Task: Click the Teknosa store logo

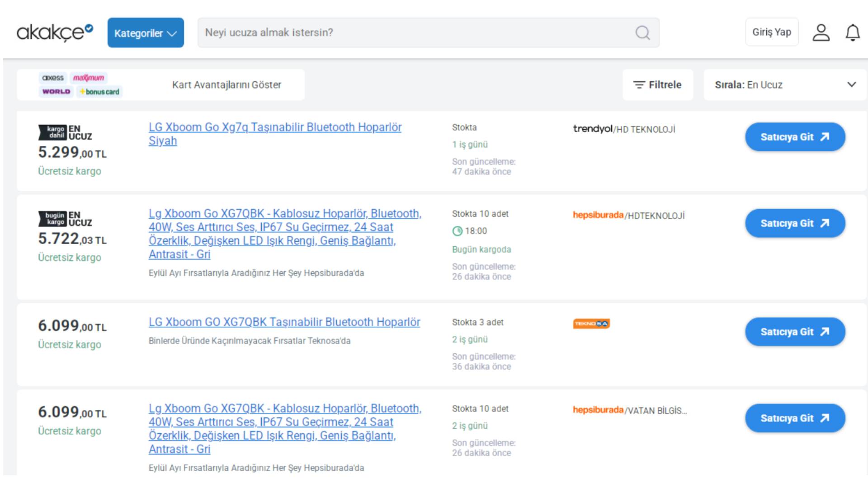Action: [x=591, y=324]
